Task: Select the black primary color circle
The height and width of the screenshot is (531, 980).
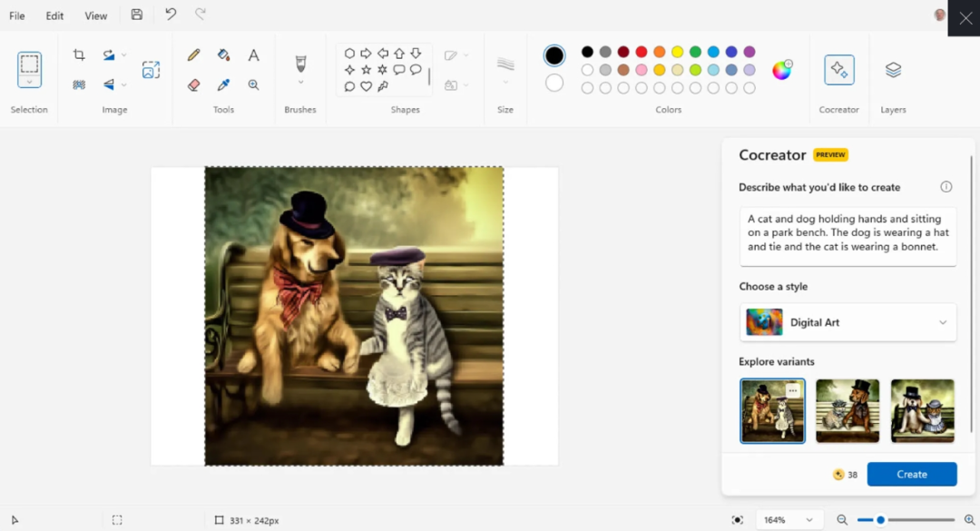Action: point(554,55)
